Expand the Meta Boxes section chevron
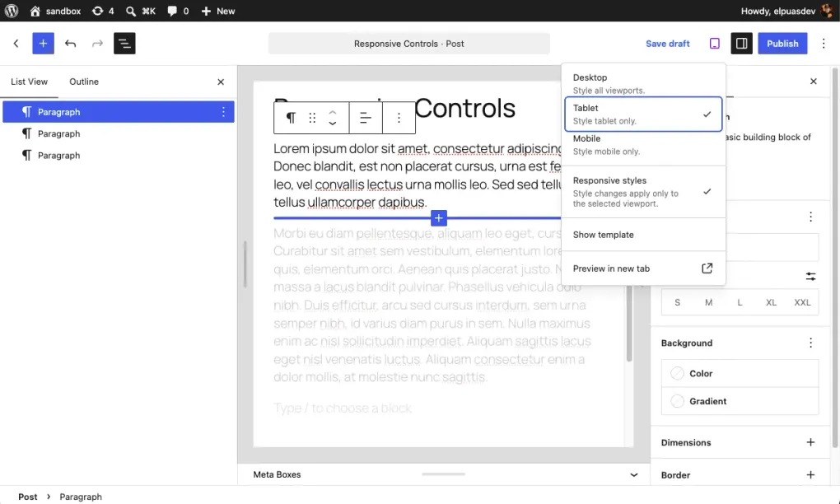This screenshot has width=840, height=504. click(x=634, y=474)
